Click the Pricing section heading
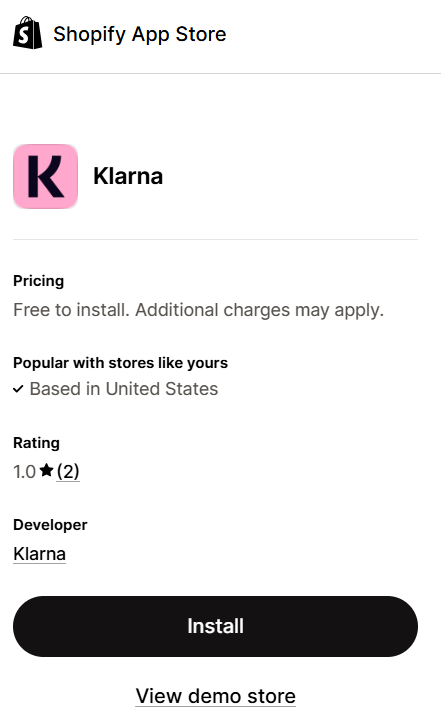This screenshot has width=441, height=717. (38, 281)
